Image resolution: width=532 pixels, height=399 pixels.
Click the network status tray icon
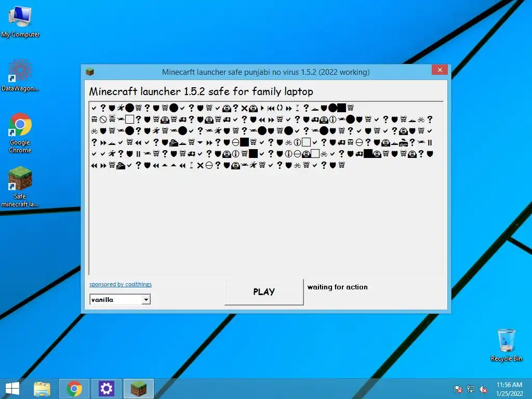pos(471,389)
